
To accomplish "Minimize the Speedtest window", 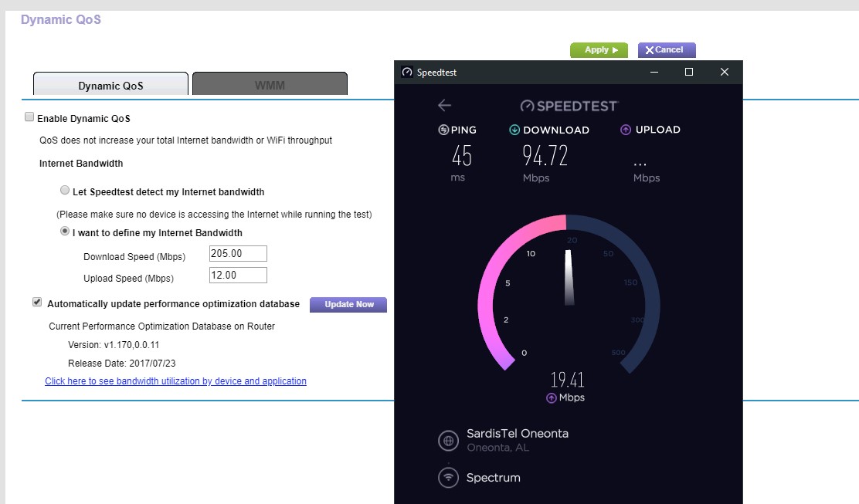I will (654, 73).
